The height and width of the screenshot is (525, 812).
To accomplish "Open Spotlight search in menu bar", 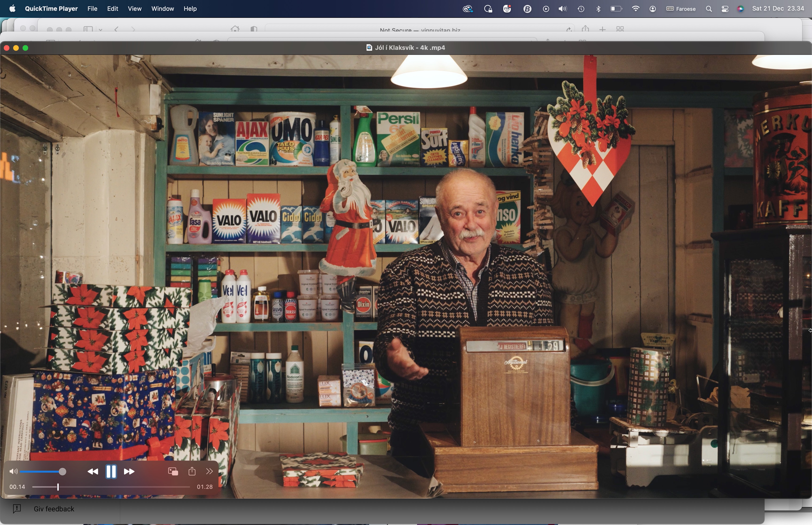I will click(x=709, y=9).
